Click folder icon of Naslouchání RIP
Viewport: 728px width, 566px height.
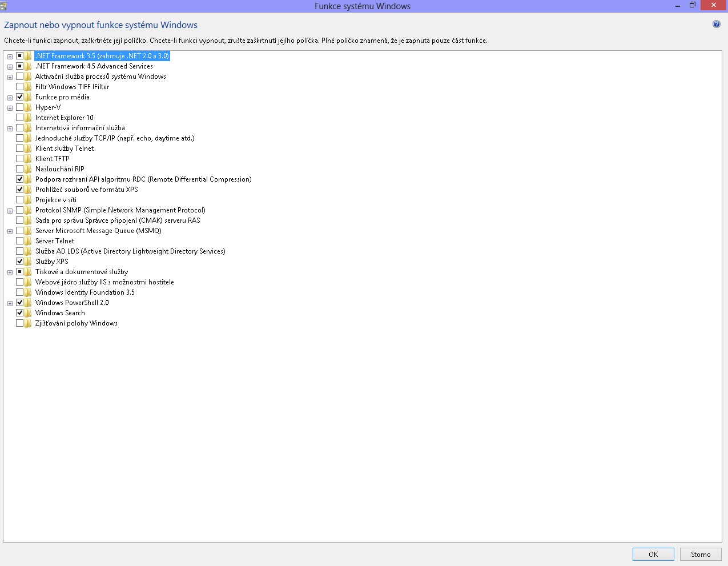pos(28,169)
